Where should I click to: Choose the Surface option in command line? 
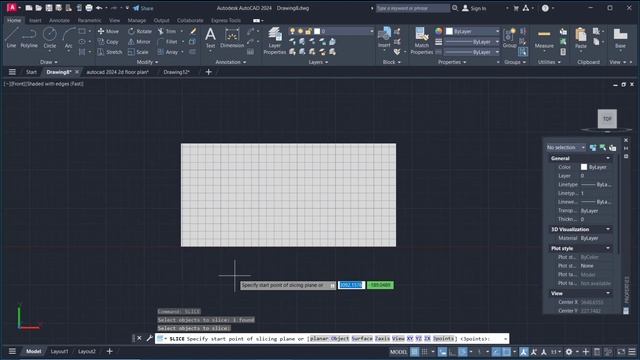tap(362, 338)
